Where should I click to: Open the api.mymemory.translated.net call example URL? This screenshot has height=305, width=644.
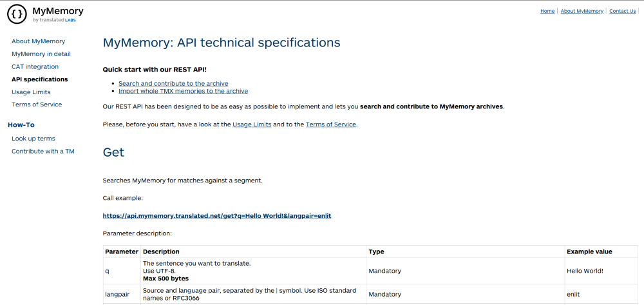(x=217, y=216)
